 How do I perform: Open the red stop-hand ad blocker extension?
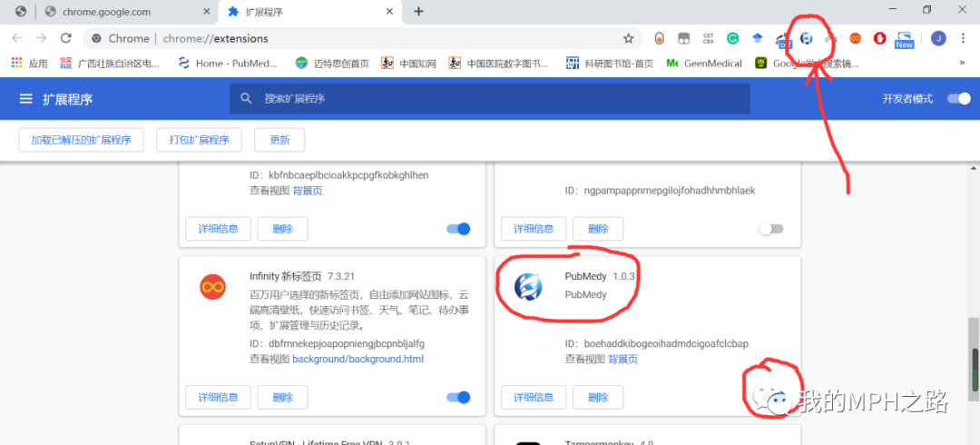(x=879, y=38)
